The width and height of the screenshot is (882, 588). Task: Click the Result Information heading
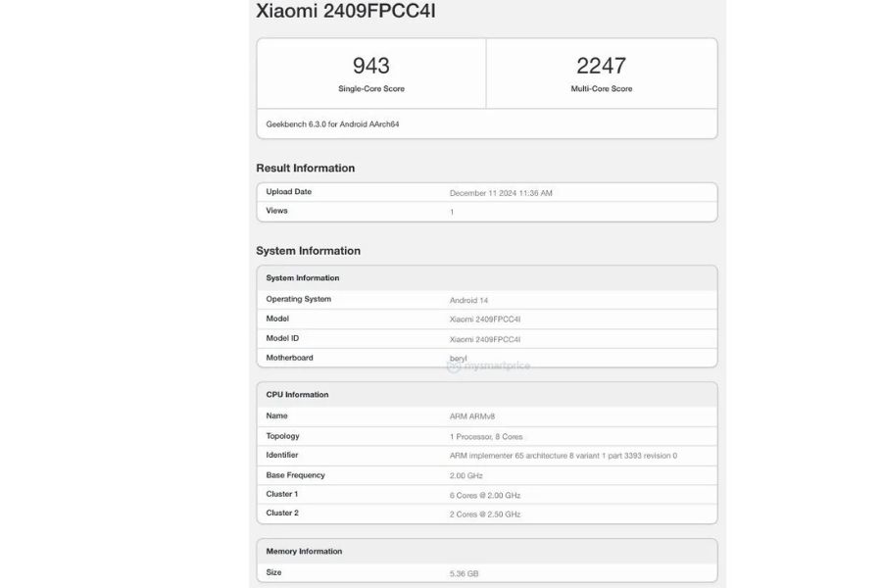[x=306, y=169]
